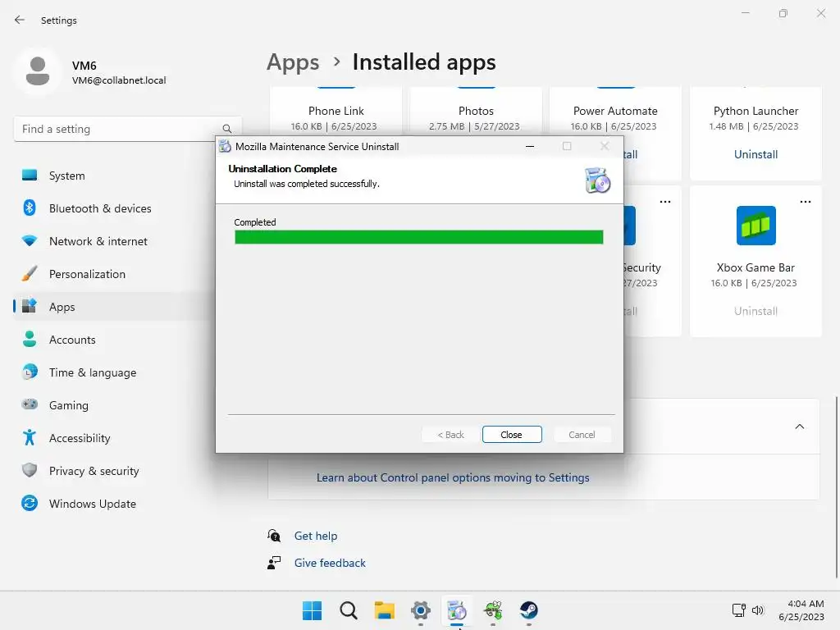Click the network tray icon

click(739, 609)
